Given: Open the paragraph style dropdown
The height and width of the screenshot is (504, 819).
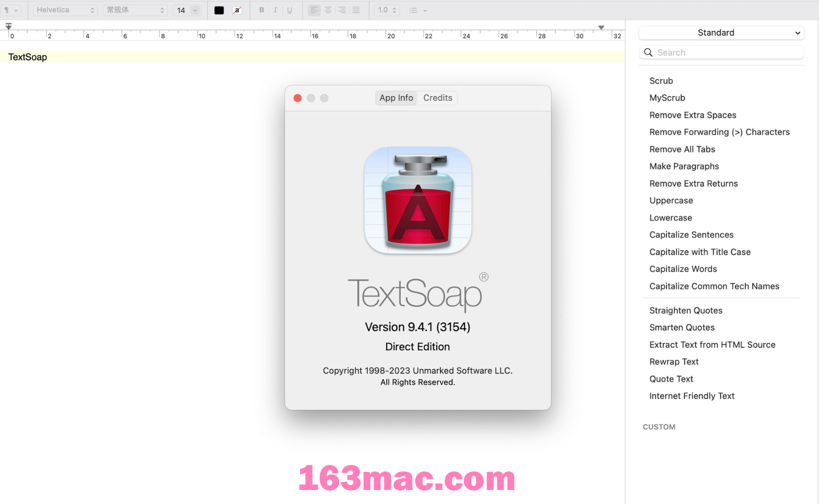Looking at the screenshot, I should tap(11, 10).
